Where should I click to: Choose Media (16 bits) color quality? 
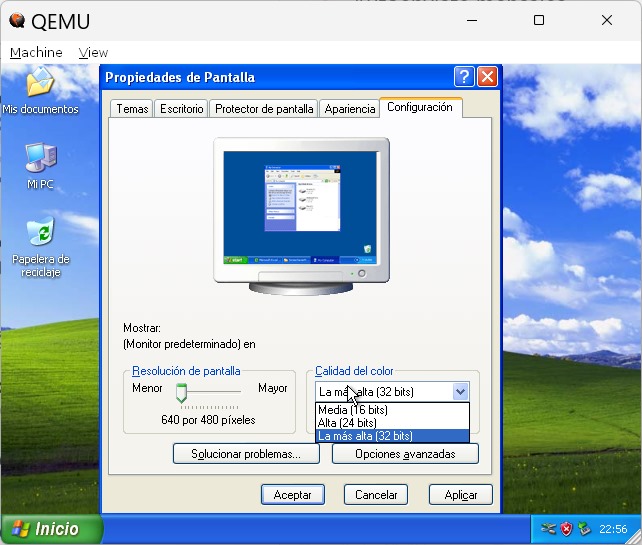(392, 409)
